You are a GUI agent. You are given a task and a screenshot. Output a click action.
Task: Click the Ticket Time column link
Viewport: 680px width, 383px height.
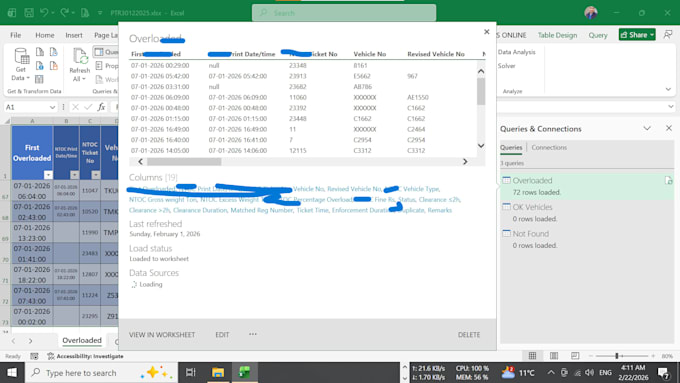pos(312,210)
